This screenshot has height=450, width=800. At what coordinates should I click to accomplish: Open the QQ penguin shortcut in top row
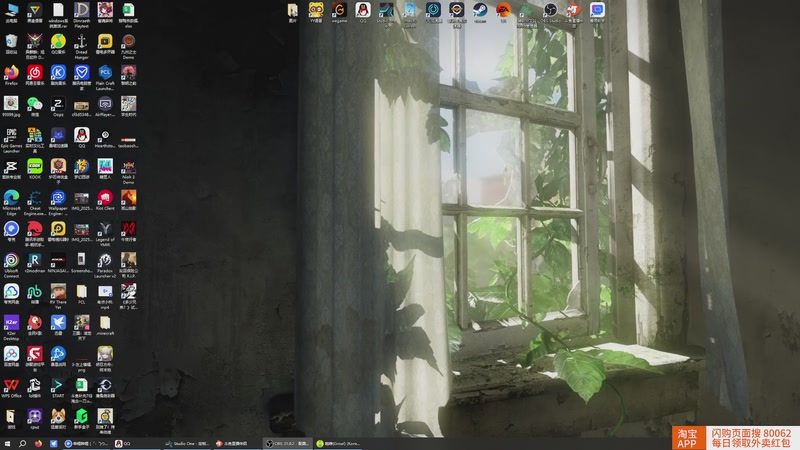point(363,12)
